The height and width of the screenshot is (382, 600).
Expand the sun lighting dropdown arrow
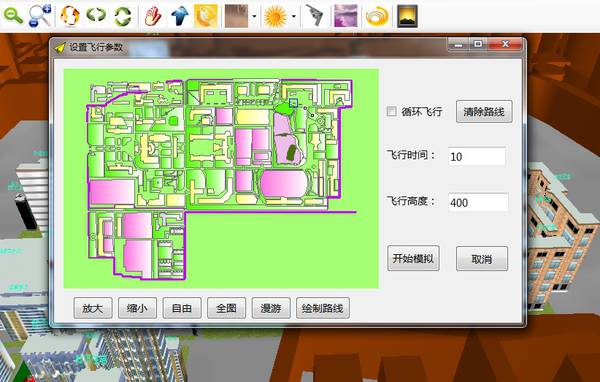[294, 16]
